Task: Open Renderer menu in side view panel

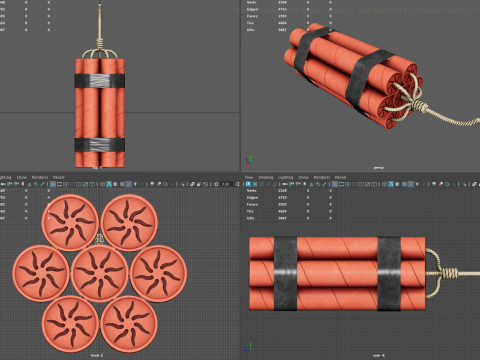Action: point(322,177)
